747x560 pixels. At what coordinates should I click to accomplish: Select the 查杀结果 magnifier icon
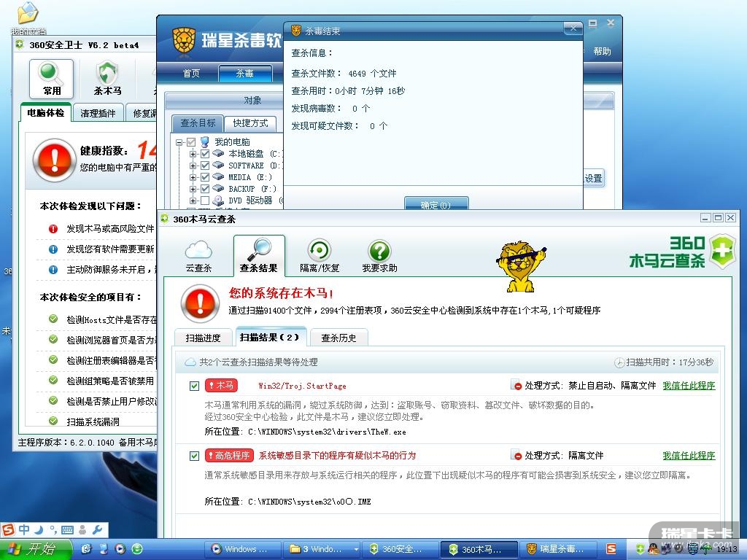coord(259,249)
